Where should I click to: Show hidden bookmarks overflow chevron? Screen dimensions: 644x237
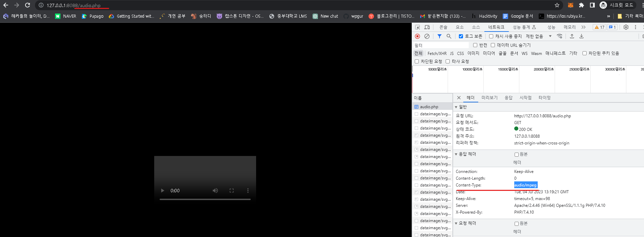coord(608,16)
